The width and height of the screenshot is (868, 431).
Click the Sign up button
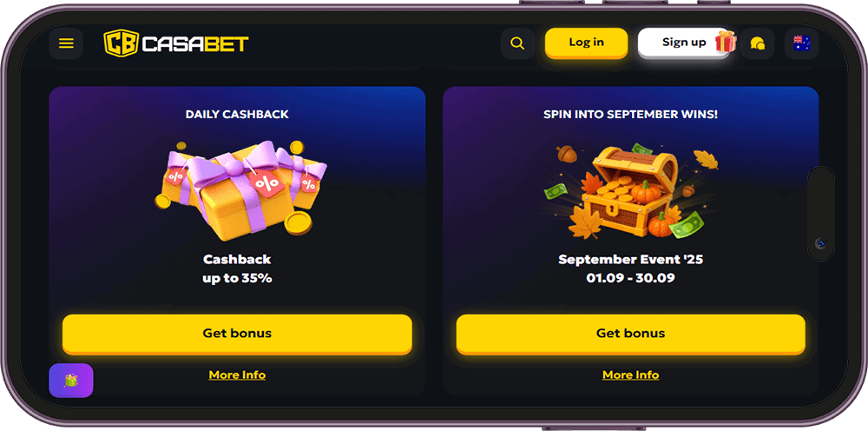pyautogui.click(x=684, y=43)
